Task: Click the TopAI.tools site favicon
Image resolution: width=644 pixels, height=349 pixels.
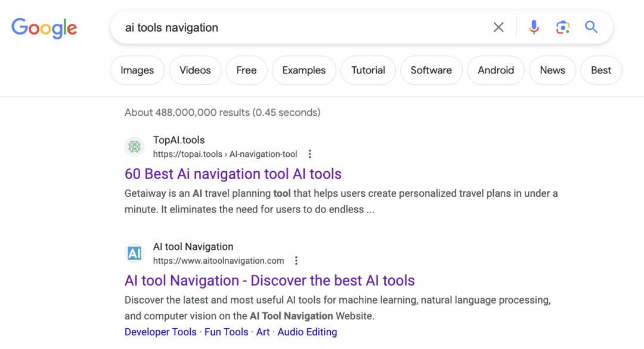Action: [134, 147]
